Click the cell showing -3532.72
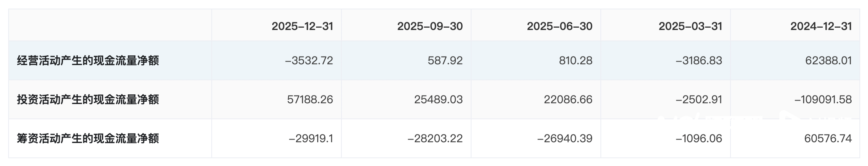868x166 pixels. click(309, 61)
